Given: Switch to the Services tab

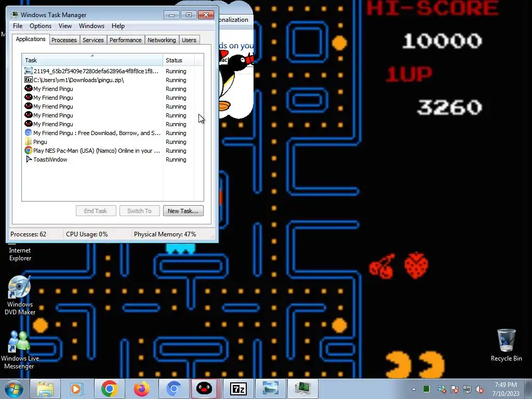Looking at the screenshot, I should pos(93,40).
